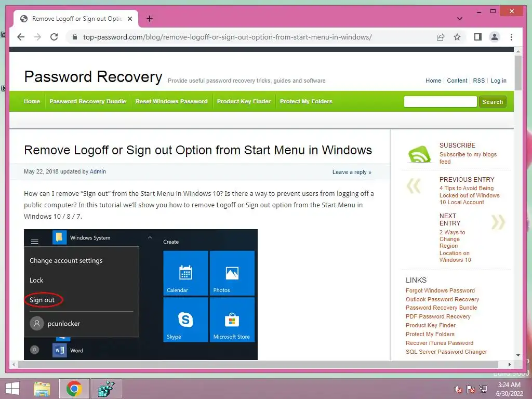The height and width of the screenshot is (399, 532).
Task: Click the Password Recovery site title
Action: [94, 77]
